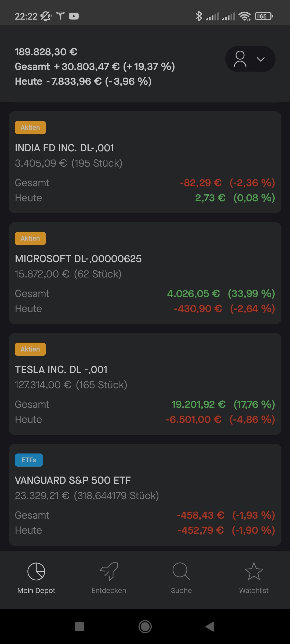Select the Watchlist tab label
Image resolution: width=290 pixels, height=644 pixels.
[x=254, y=590]
